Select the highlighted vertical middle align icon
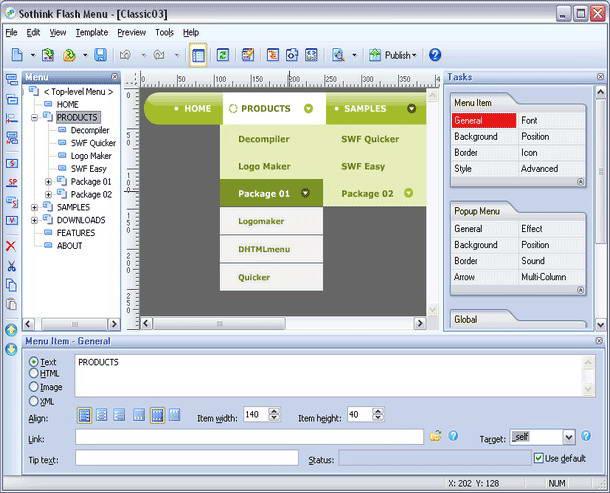The image size is (610, 493). (x=157, y=415)
